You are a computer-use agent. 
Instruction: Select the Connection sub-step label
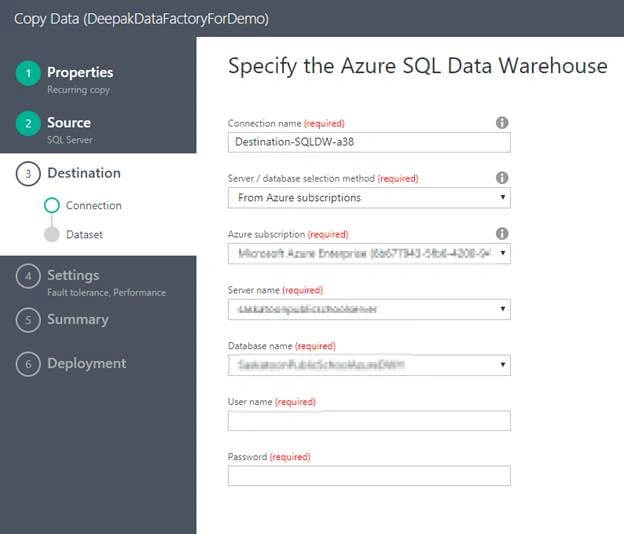(x=94, y=205)
